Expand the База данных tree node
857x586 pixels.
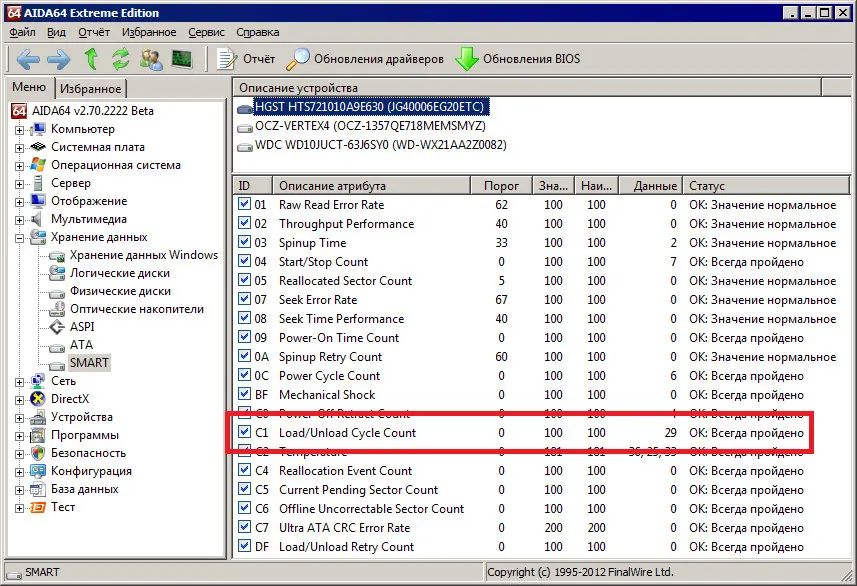[20, 490]
